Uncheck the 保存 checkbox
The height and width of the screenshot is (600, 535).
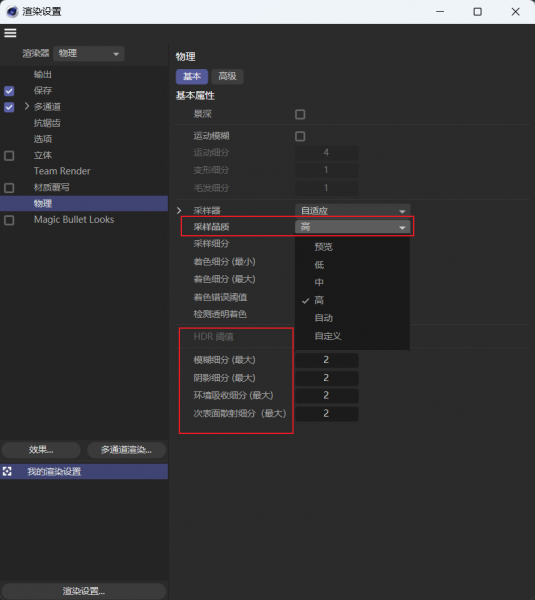(x=9, y=91)
